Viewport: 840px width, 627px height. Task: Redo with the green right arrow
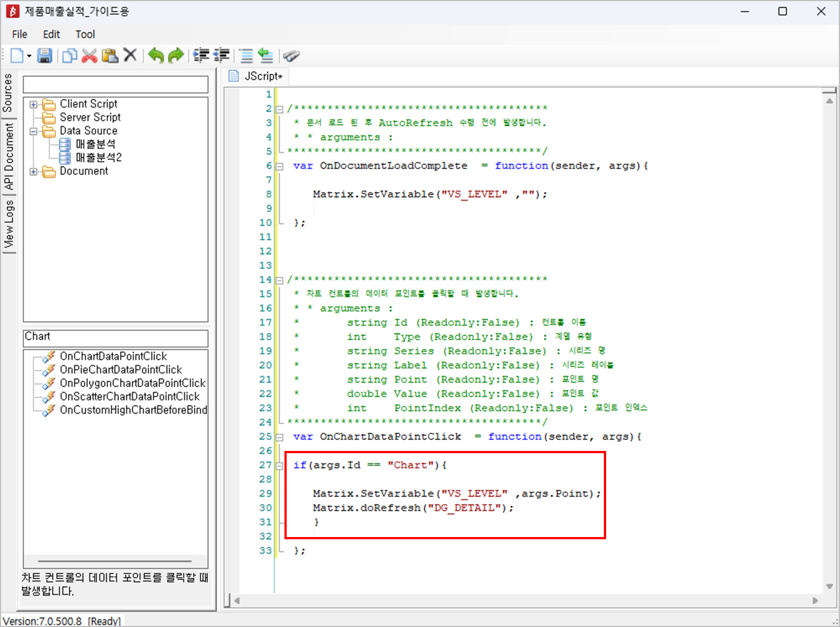pyautogui.click(x=176, y=56)
